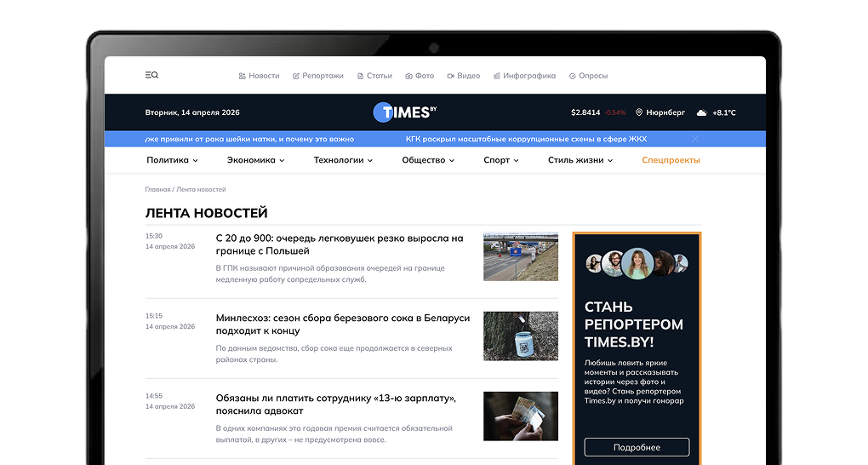
Task: Open article about 13-ю зарплату
Action: click(336, 405)
